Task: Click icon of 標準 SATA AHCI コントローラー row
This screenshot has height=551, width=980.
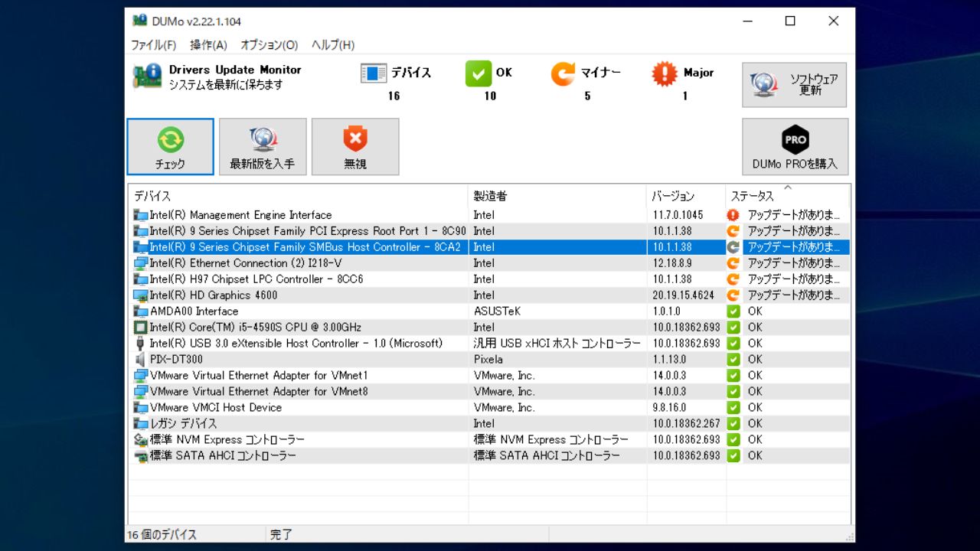Action: pos(141,456)
